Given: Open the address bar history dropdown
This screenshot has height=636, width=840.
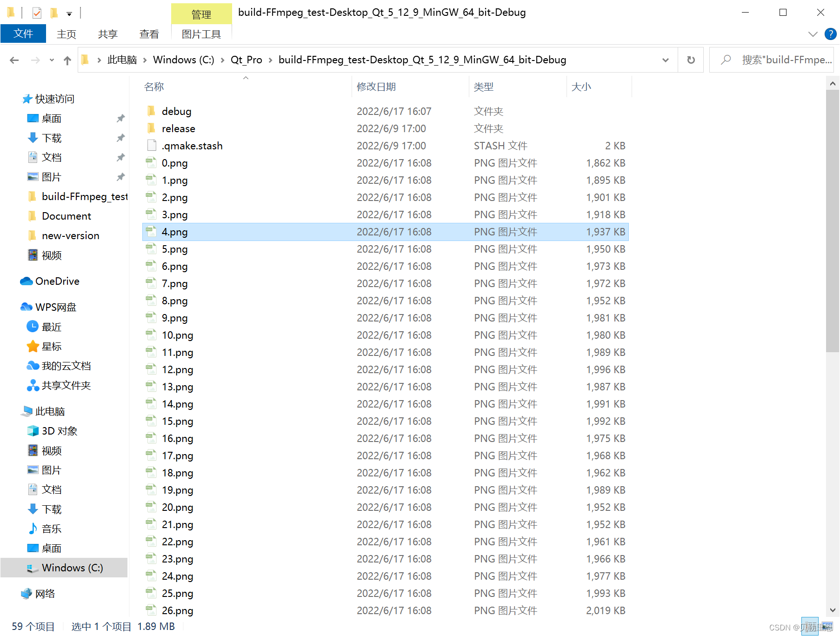Looking at the screenshot, I should (666, 60).
